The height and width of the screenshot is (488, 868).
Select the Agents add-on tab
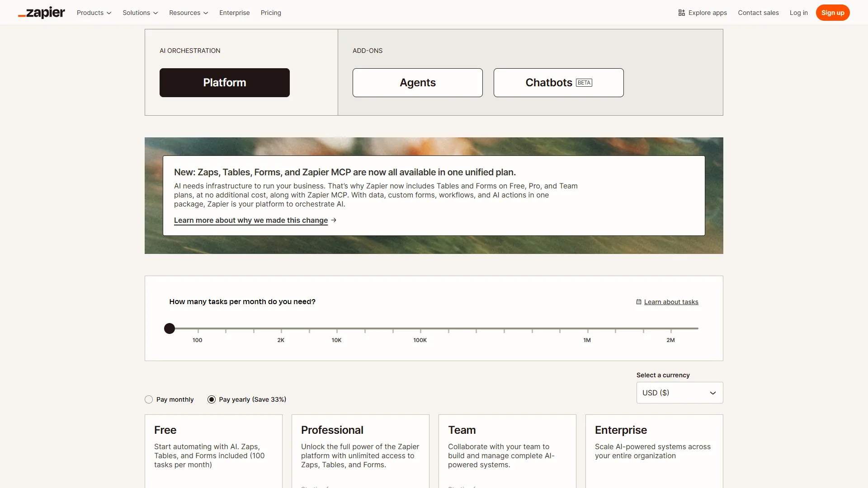tap(417, 83)
